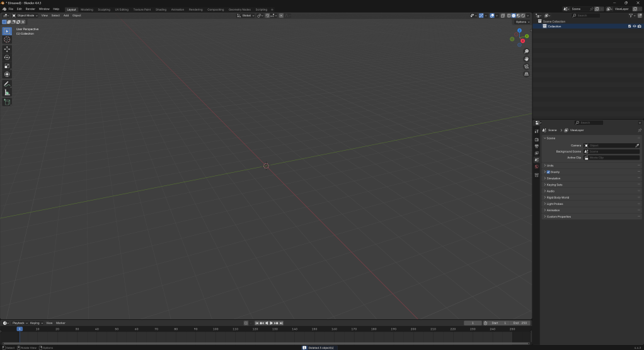
Task: Click the Add Cube tool icon
Action: coord(7,102)
